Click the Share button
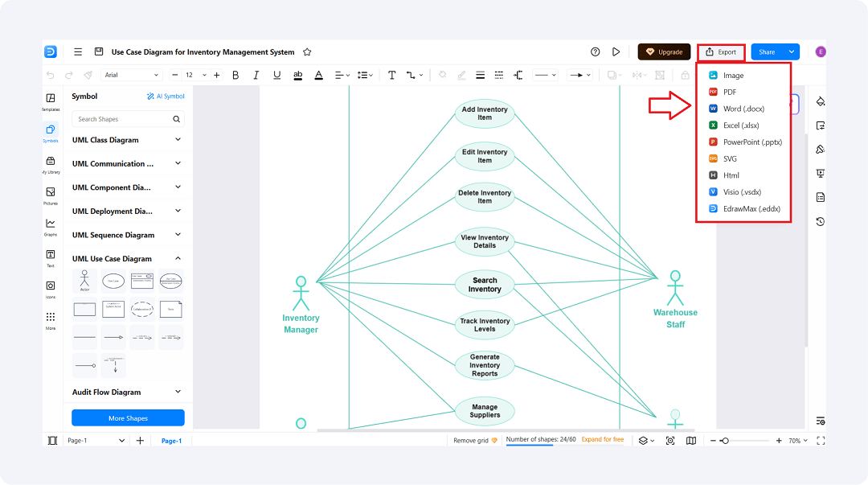 click(x=768, y=51)
